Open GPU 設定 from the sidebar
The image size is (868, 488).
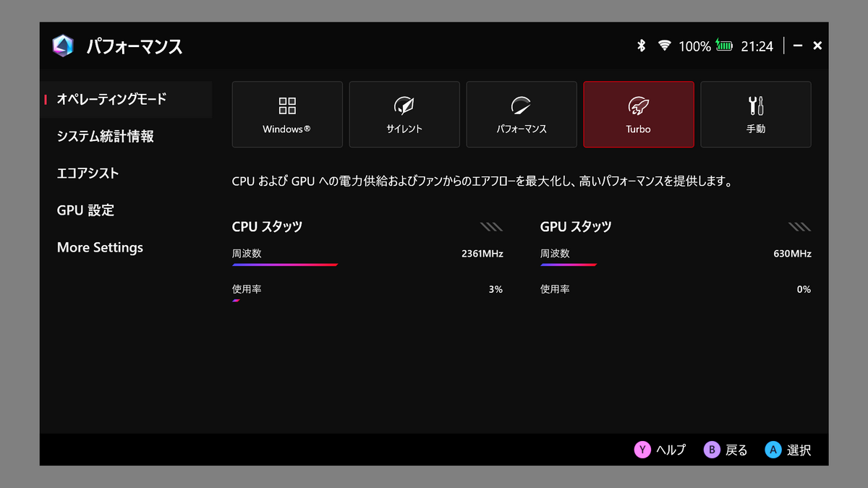[x=85, y=210]
